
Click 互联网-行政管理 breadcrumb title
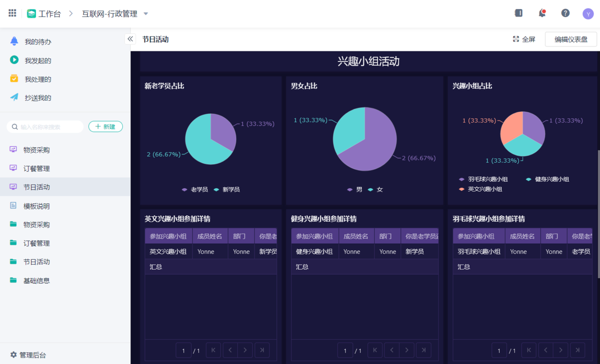(109, 14)
